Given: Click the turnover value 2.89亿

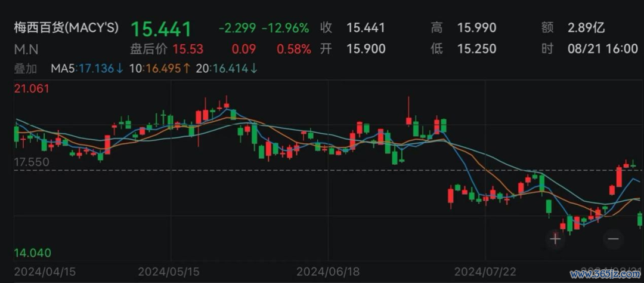Looking at the screenshot, I should click(x=586, y=28).
